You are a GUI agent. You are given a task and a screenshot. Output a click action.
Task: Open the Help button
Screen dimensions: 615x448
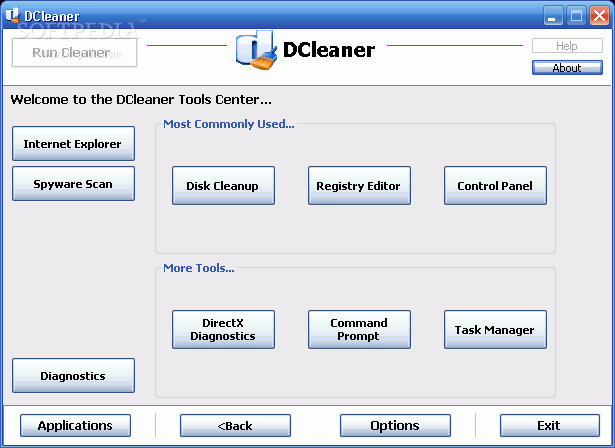(x=567, y=46)
